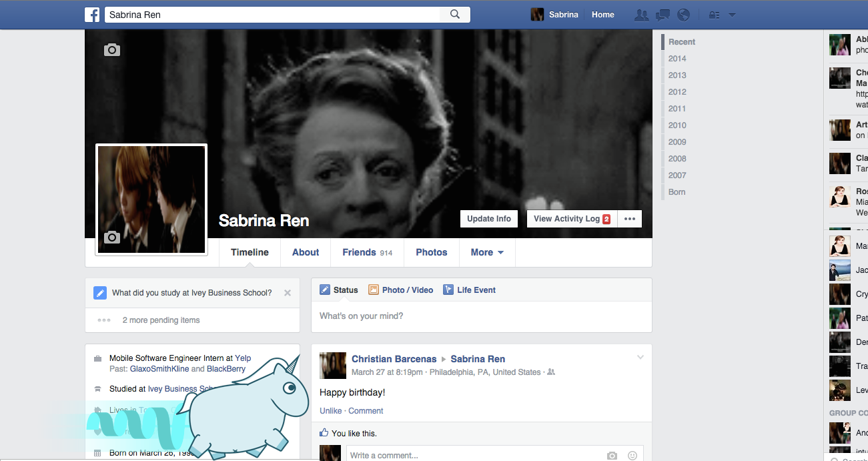This screenshot has height=461, width=868.
Task: Dismiss the Ivey Business School question
Action: 288,293
